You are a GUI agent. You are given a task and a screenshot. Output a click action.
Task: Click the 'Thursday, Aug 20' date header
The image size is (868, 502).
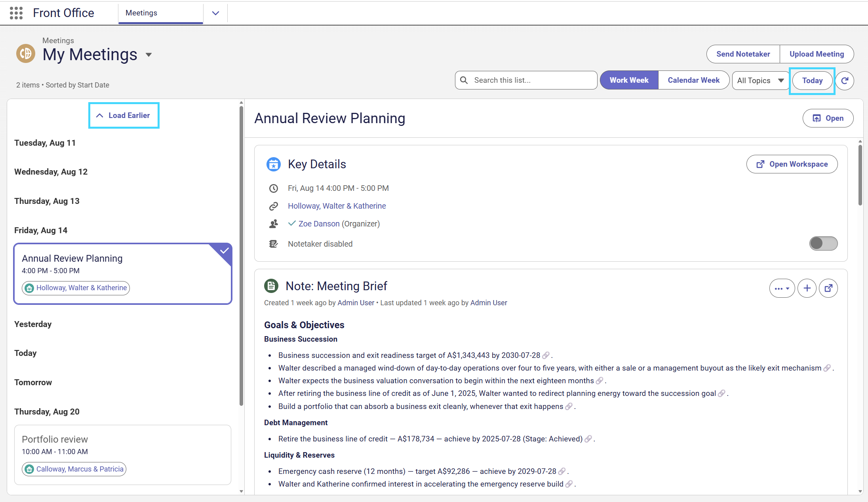tap(47, 412)
